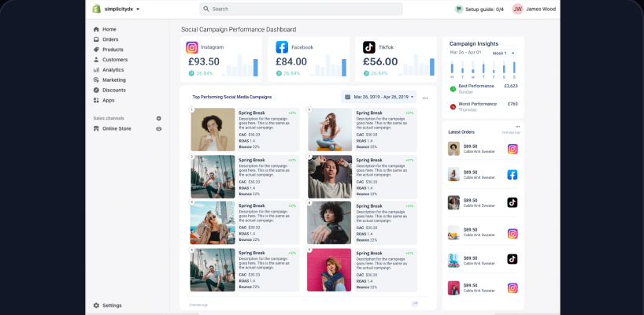This screenshot has height=315, width=644.
Task: Click the Campaign Insights heading
Action: pyautogui.click(x=474, y=43)
